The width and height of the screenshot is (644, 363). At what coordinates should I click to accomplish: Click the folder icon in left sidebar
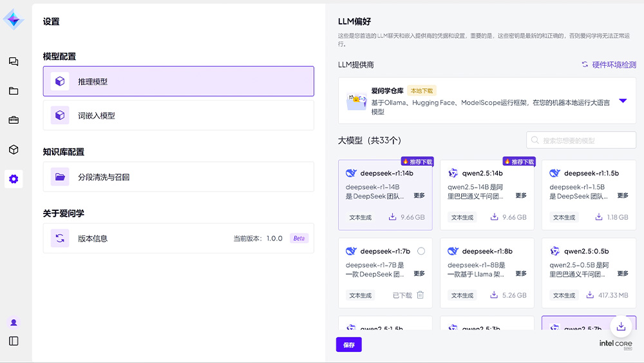coord(14,91)
